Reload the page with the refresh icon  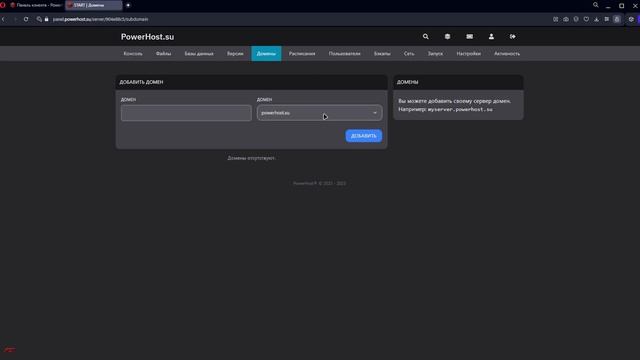(26, 19)
